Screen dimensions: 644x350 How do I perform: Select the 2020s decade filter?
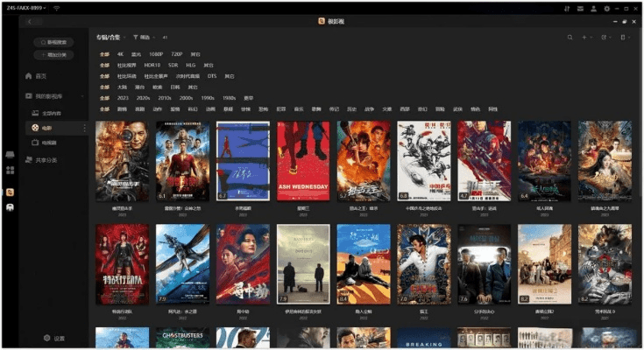point(144,98)
